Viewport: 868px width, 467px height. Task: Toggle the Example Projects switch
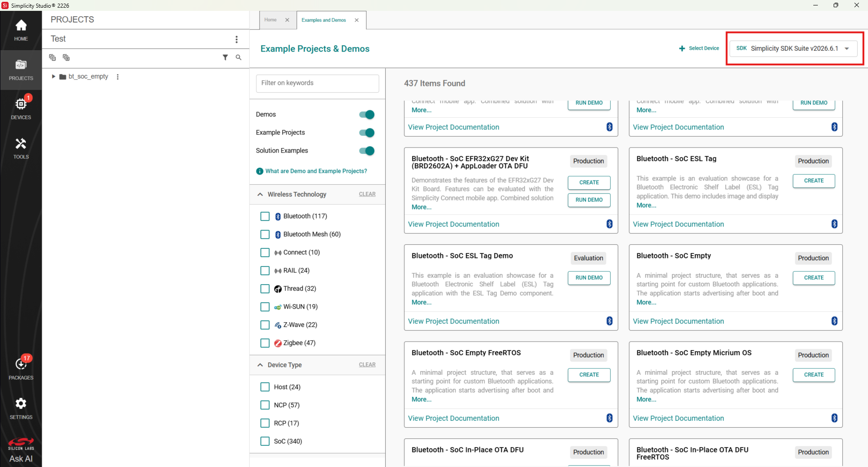[x=367, y=133]
